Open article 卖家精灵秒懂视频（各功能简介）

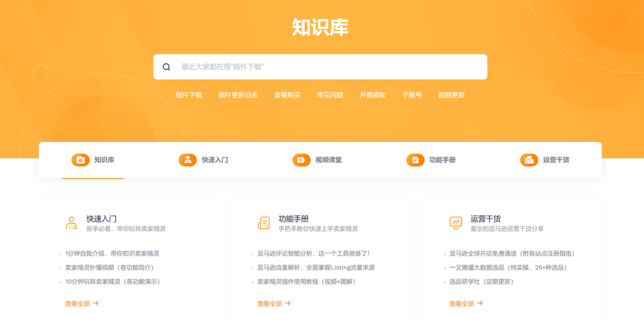[x=111, y=268]
